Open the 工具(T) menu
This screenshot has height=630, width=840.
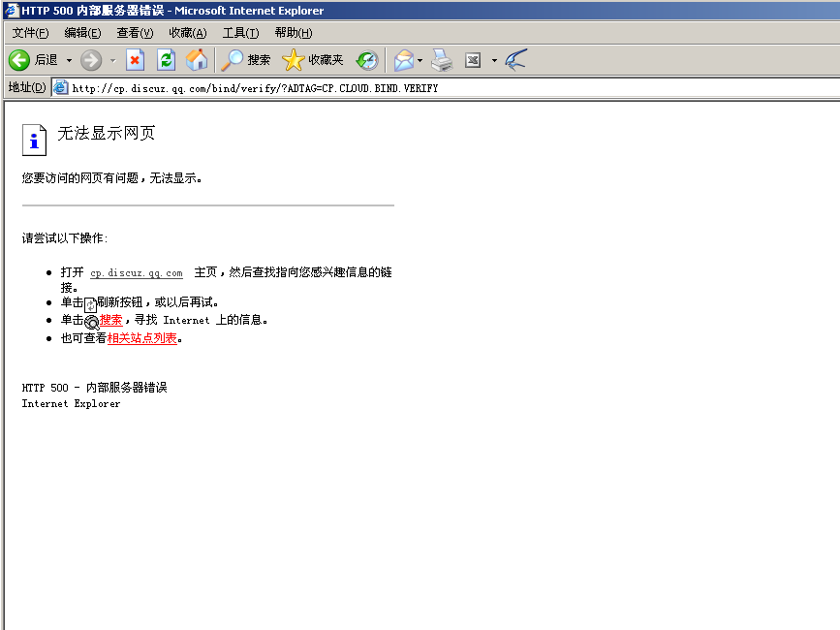(x=240, y=33)
